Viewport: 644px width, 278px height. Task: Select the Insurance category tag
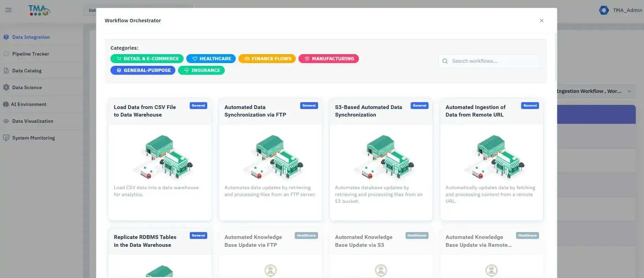pos(201,70)
